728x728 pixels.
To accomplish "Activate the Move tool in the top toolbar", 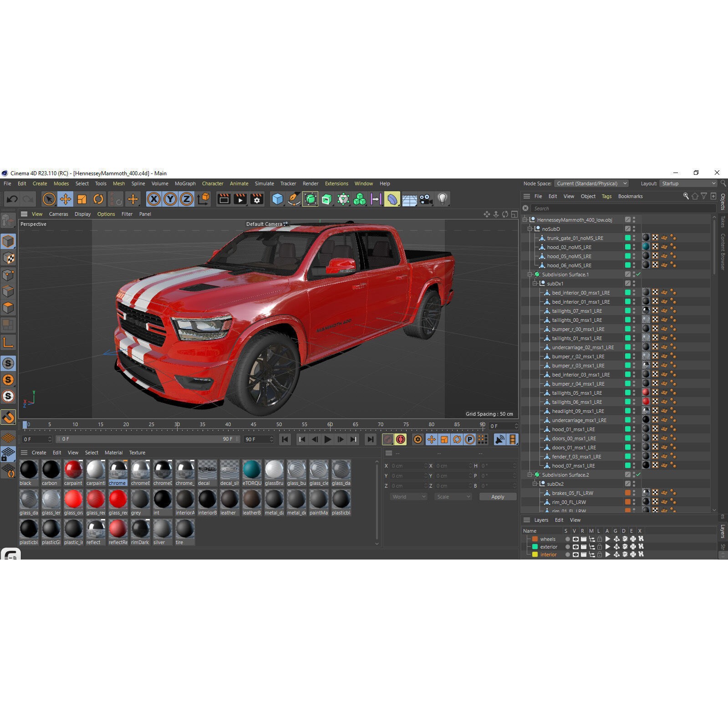I will coord(66,199).
